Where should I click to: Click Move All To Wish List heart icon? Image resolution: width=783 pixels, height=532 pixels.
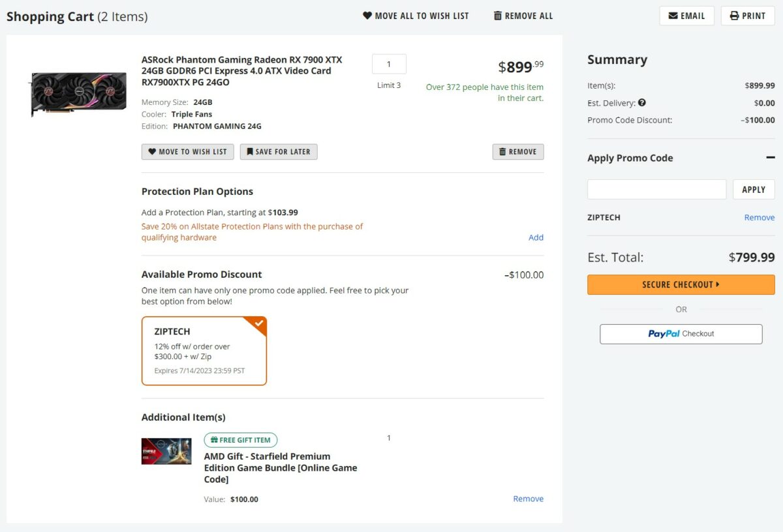(x=367, y=16)
